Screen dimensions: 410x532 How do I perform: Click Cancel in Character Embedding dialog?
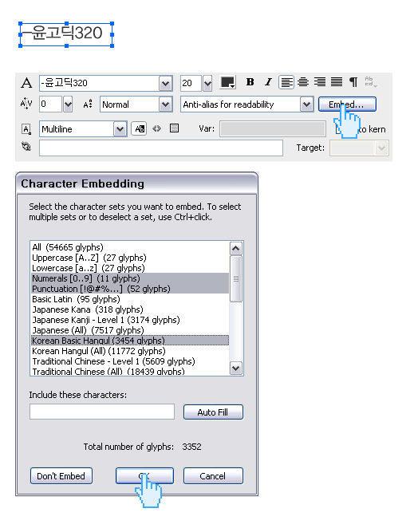pyautogui.click(x=213, y=475)
